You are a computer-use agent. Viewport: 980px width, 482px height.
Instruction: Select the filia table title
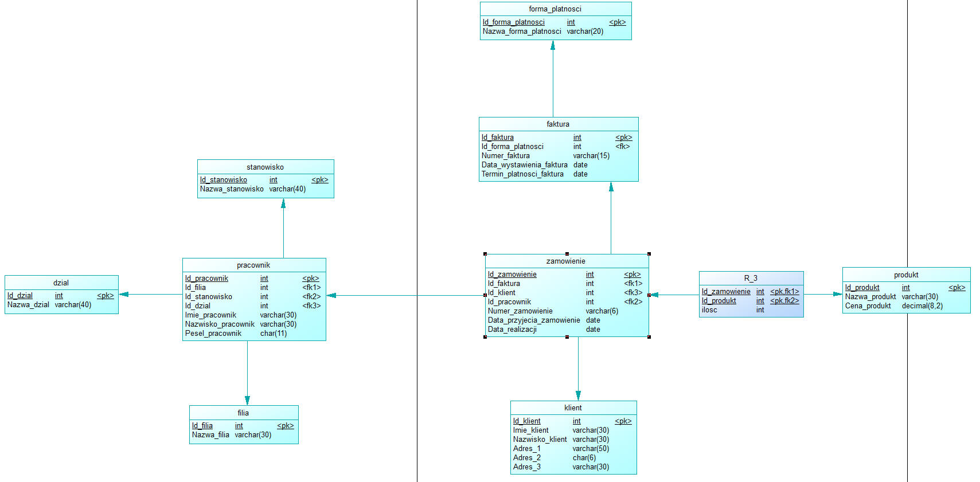(x=244, y=413)
